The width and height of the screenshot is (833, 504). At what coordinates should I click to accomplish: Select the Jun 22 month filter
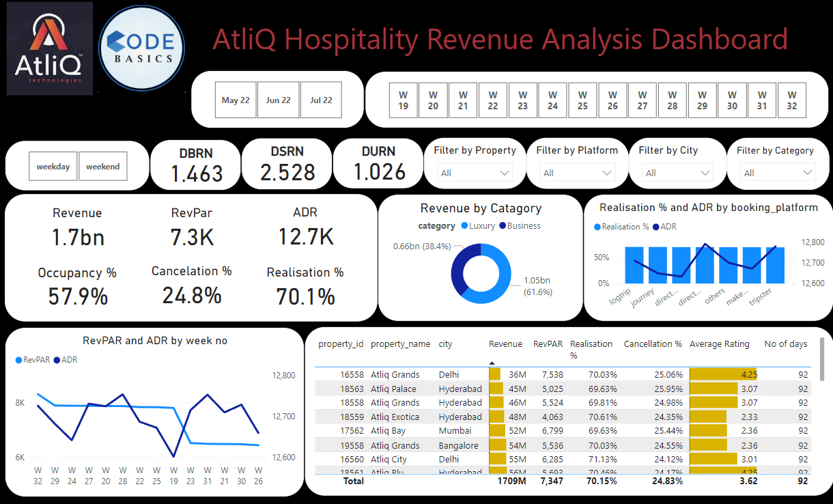278,100
